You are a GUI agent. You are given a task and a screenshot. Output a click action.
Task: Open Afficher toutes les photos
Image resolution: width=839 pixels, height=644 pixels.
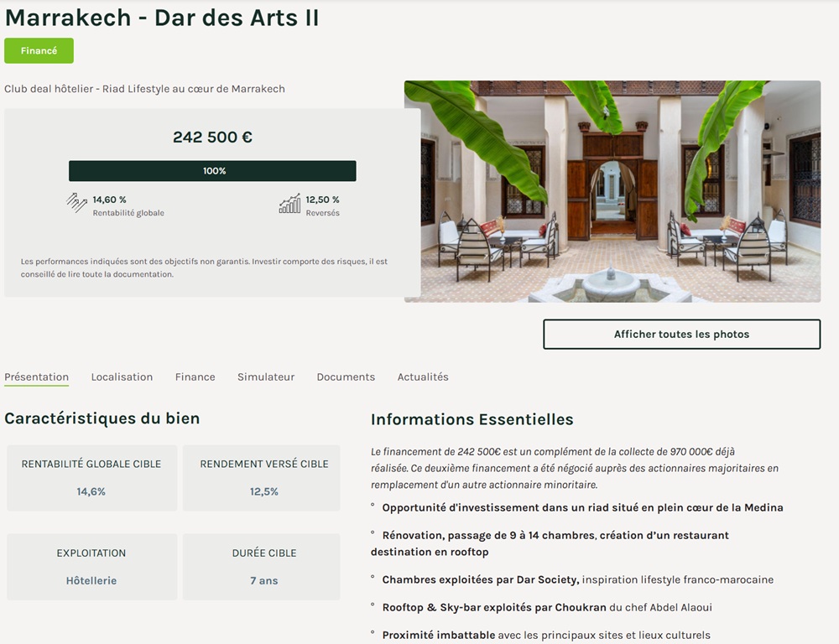click(681, 334)
